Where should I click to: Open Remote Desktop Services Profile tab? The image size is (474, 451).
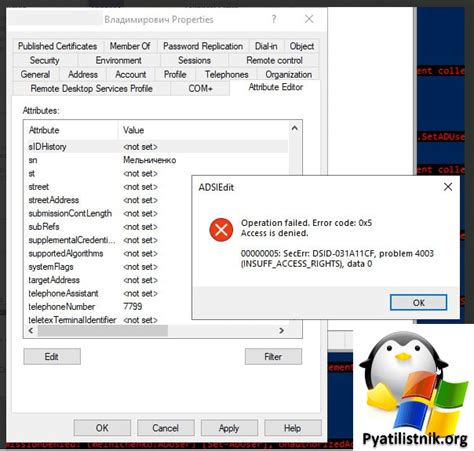91,88
